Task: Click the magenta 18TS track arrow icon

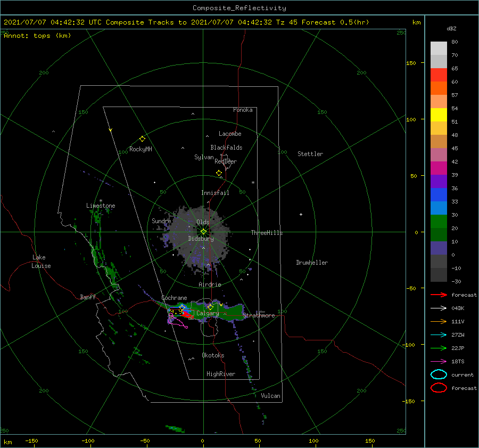Action: point(439,362)
